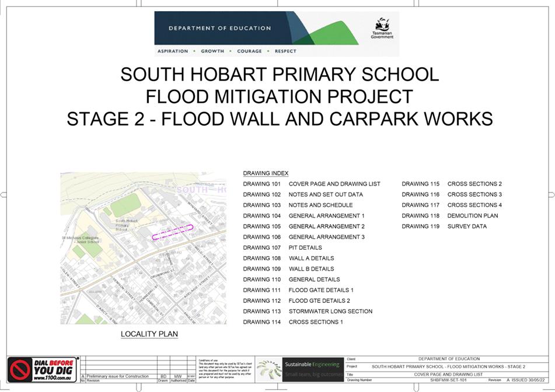Click the 'BD' drawn-by initials
555x392 pixels.
[x=163, y=376]
